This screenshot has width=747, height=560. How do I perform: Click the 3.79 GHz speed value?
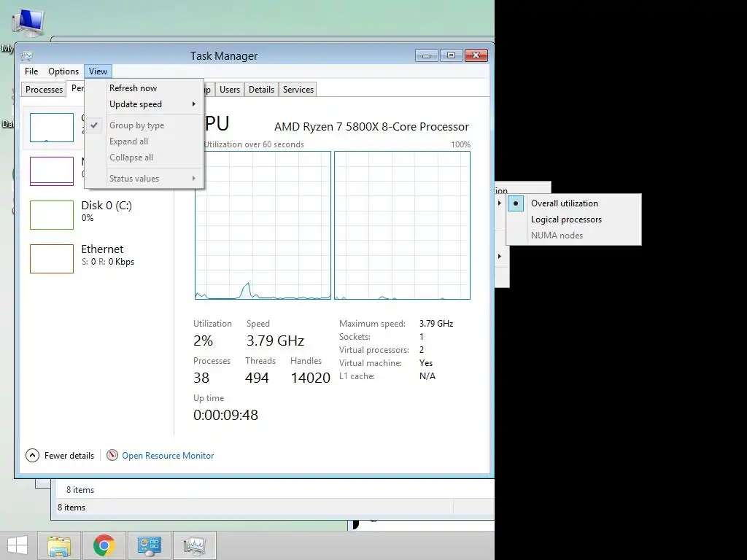click(275, 341)
